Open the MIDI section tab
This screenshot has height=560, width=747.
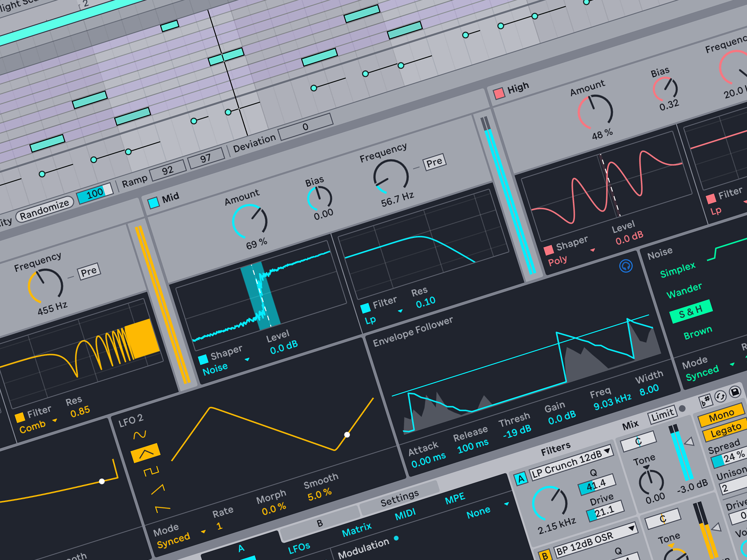405,515
